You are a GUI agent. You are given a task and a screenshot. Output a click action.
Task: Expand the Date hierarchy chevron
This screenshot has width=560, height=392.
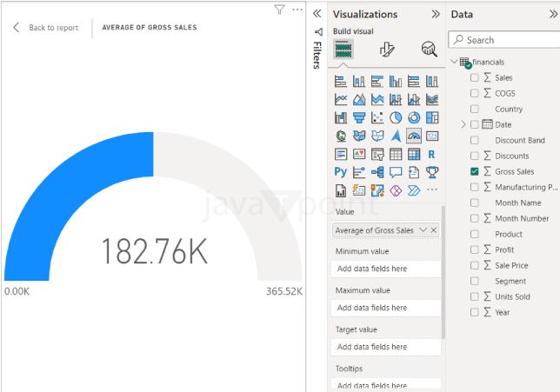coord(463,124)
